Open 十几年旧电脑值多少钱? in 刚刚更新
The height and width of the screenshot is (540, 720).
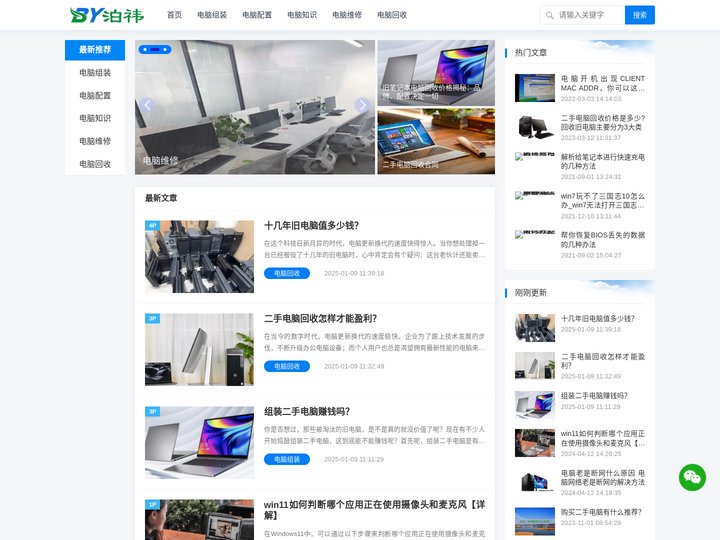pyautogui.click(x=597, y=319)
